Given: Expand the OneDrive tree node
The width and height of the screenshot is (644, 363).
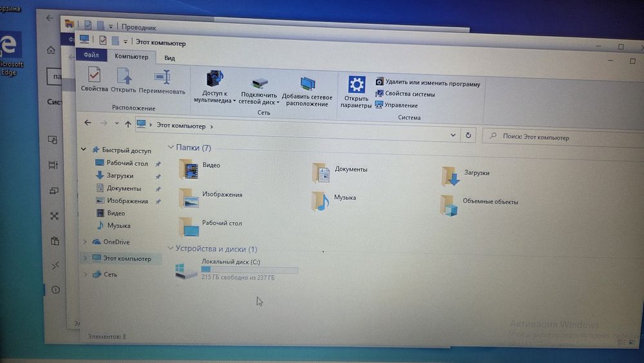Looking at the screenshot, I should (85, 242).
